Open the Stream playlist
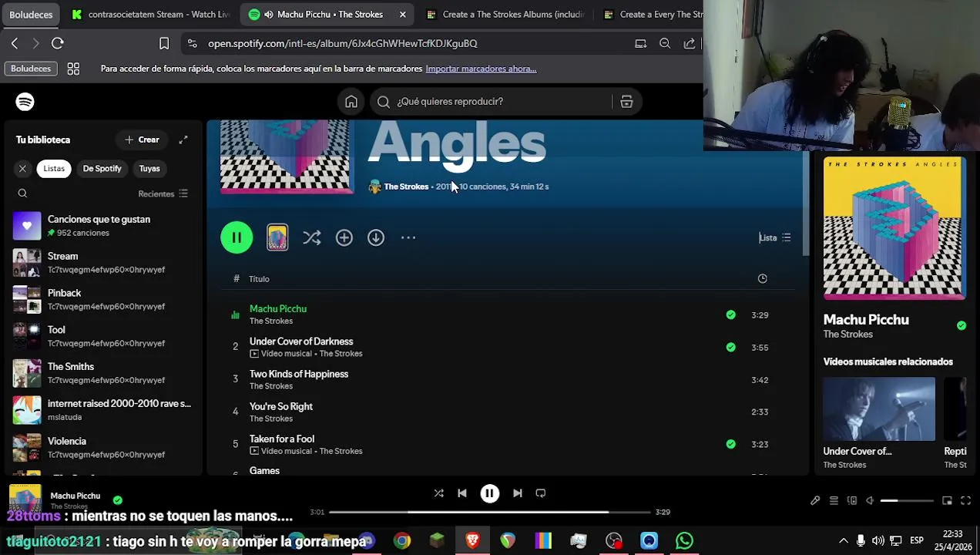The width and height of the screenshot is (980, 555). coord(102,262)
